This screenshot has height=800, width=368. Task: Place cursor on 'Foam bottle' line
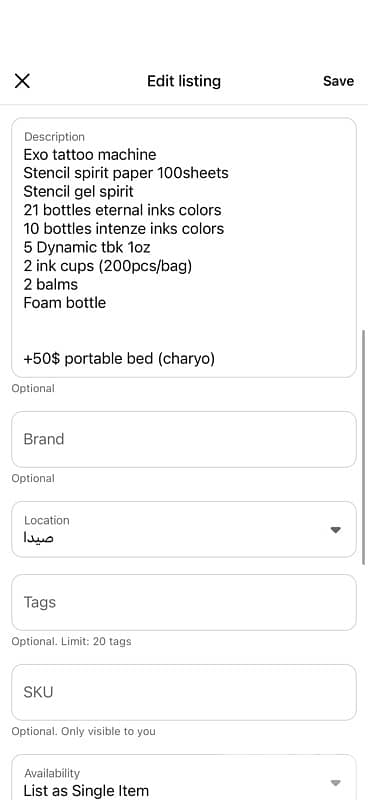click(x=65, y=303)
